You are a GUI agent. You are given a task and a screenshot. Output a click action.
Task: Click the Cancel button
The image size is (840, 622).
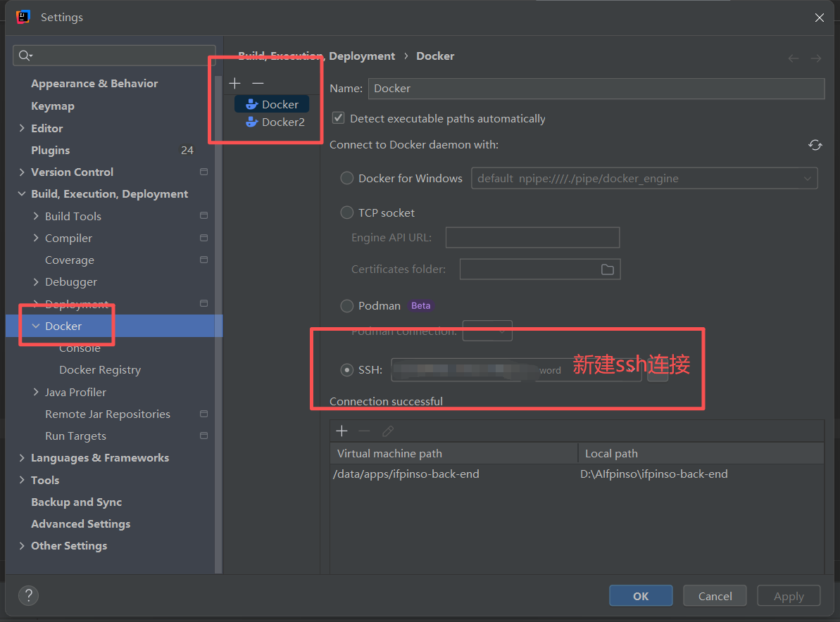(x=715, y=596)
